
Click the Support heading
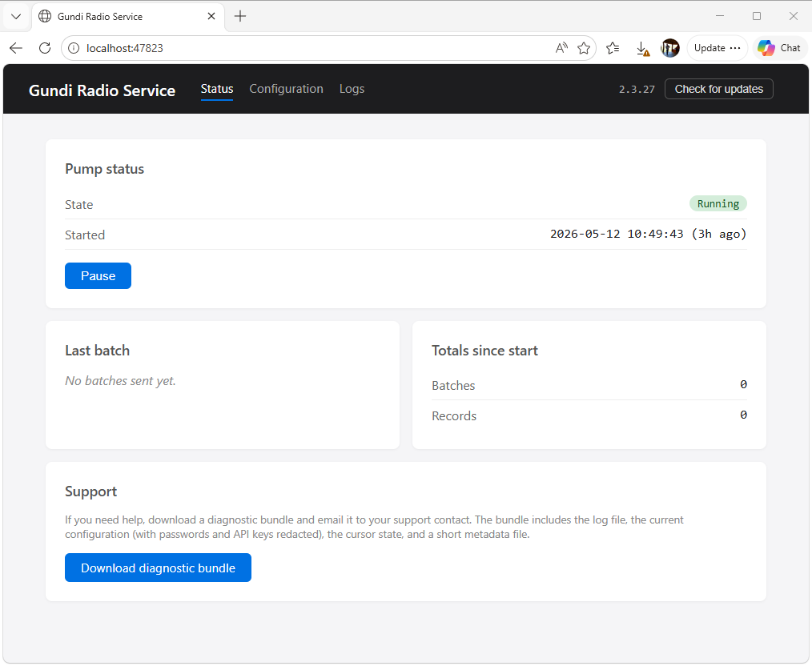pos(90,491)
